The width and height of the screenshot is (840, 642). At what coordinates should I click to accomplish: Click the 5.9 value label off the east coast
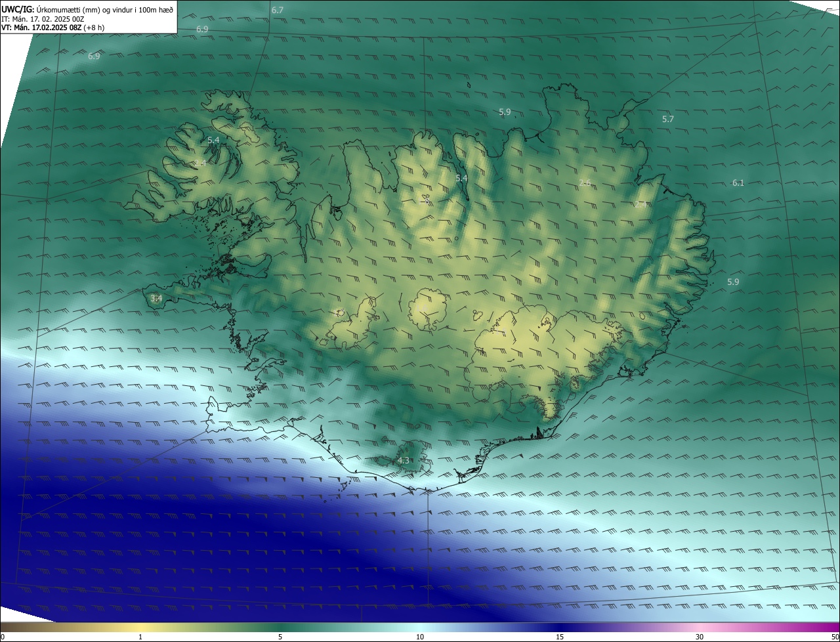(x=733, y=282)
